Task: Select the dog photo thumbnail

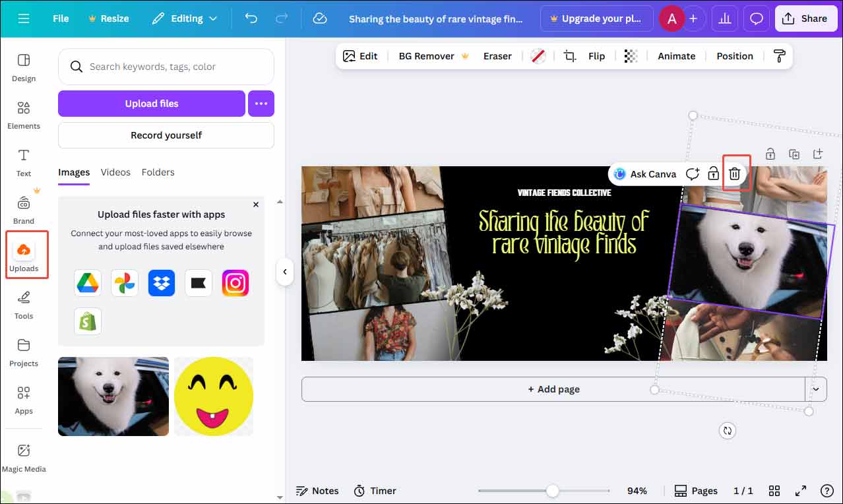Action: coord(113,396)
